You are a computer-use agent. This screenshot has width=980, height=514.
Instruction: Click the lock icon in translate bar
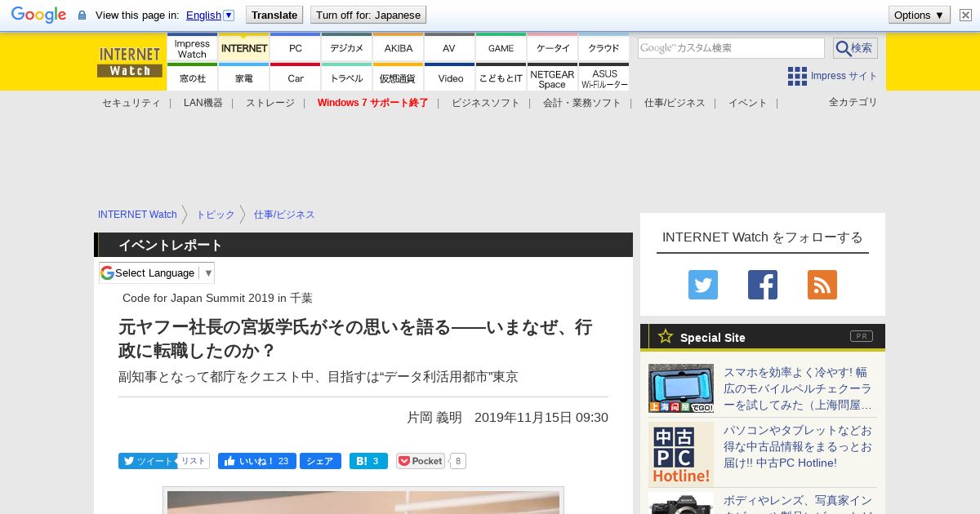coord(82,16)
